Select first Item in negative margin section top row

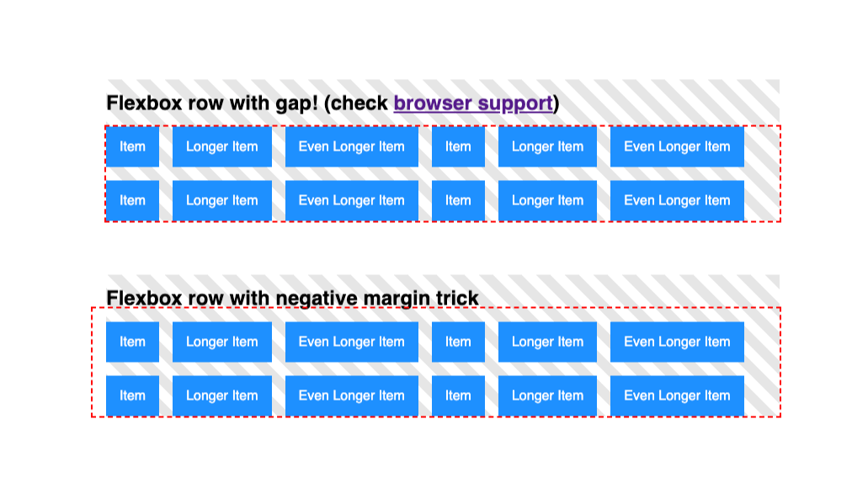click(132, 342)
